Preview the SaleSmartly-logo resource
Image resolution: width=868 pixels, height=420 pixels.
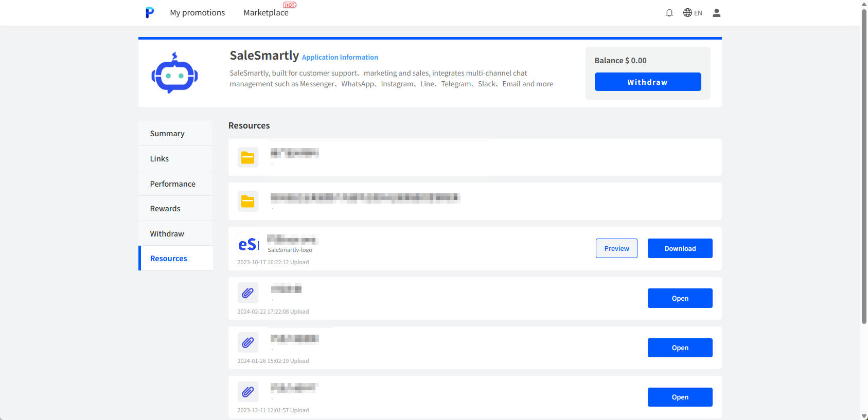click(x=616, y=248)
